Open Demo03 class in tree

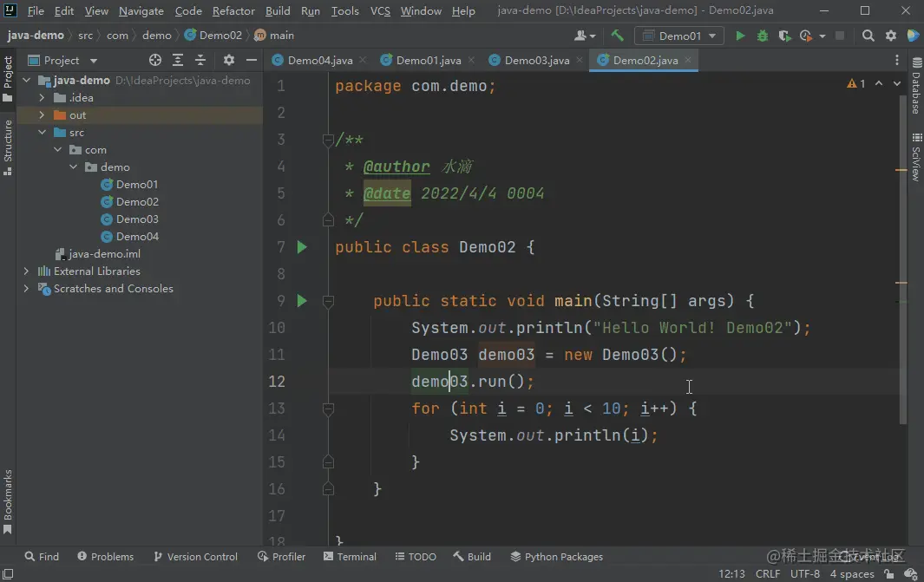point(137,219)
